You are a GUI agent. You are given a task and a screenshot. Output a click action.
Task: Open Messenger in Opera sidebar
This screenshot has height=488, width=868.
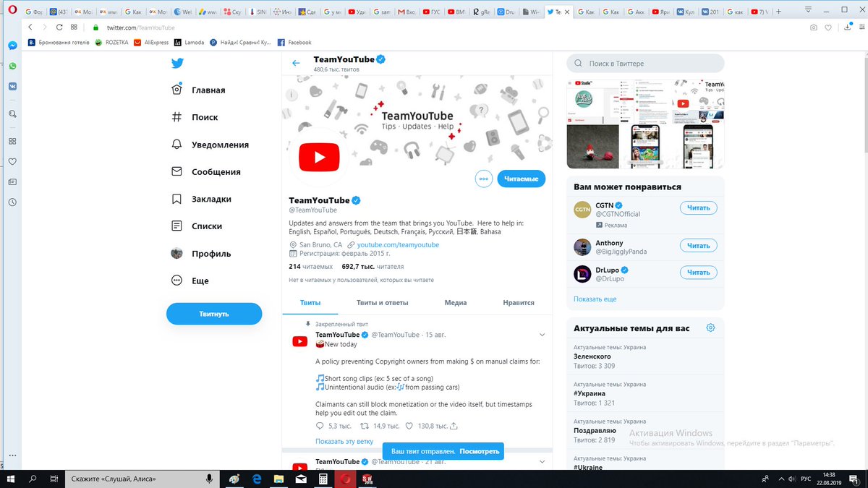click(12, 46)
